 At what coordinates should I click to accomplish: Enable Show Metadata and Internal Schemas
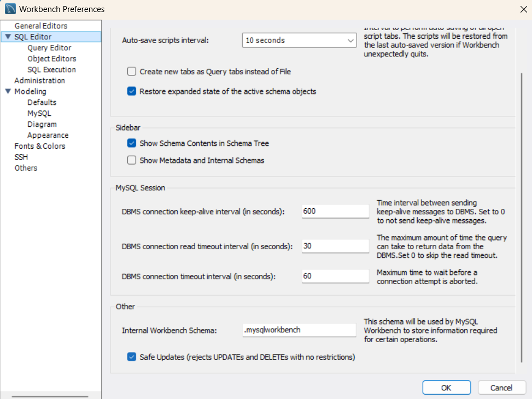point(132,160)
